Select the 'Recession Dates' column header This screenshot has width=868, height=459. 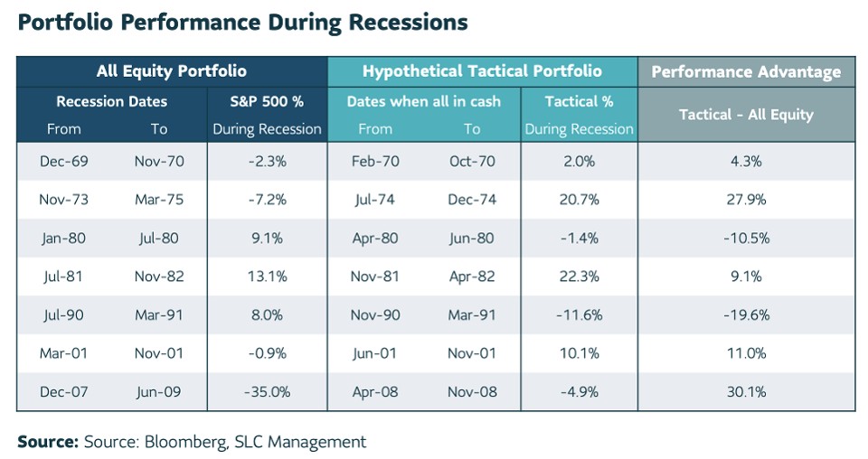(x=111, y=101)
